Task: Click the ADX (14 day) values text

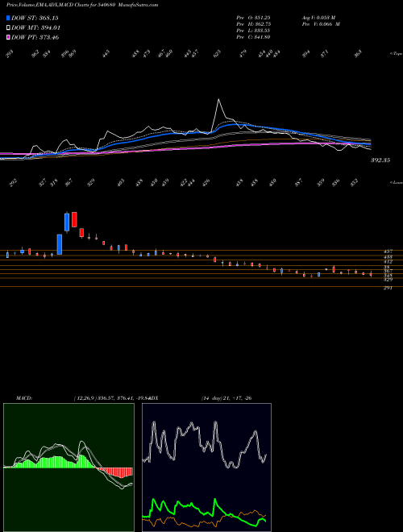Action: [226, 398]
